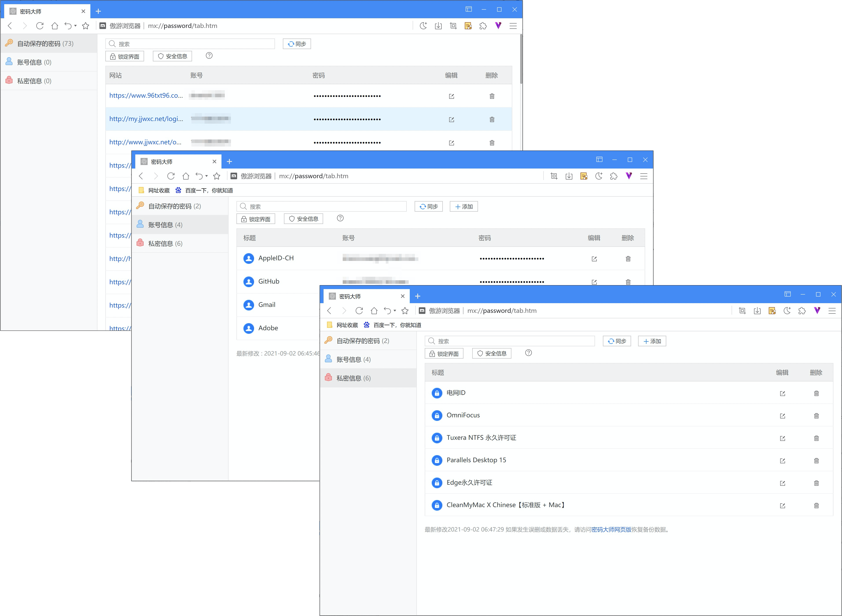Edit the OmniFocus entry
Viewport: 842px width, 616px height.
point(782,416)
